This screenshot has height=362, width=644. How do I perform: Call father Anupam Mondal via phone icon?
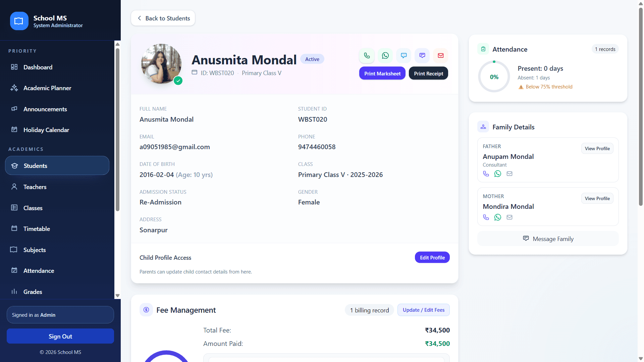click(486, 174)
